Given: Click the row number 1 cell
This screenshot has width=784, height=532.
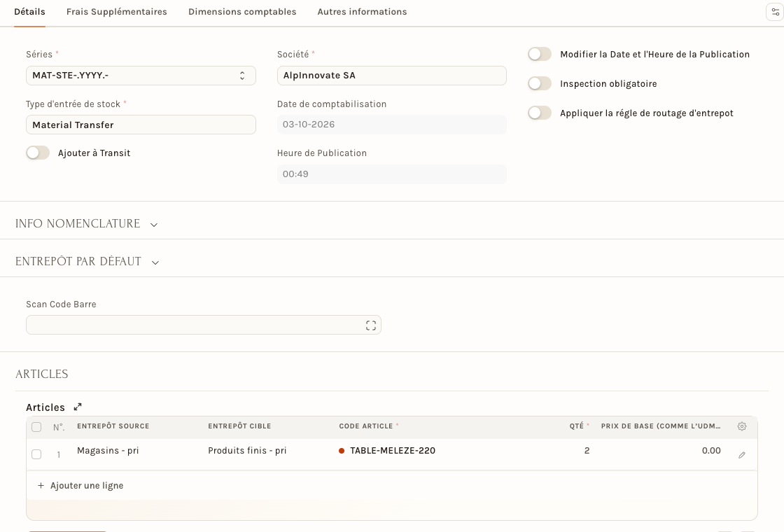Looking at the screenshot, I should pos(59,454).
